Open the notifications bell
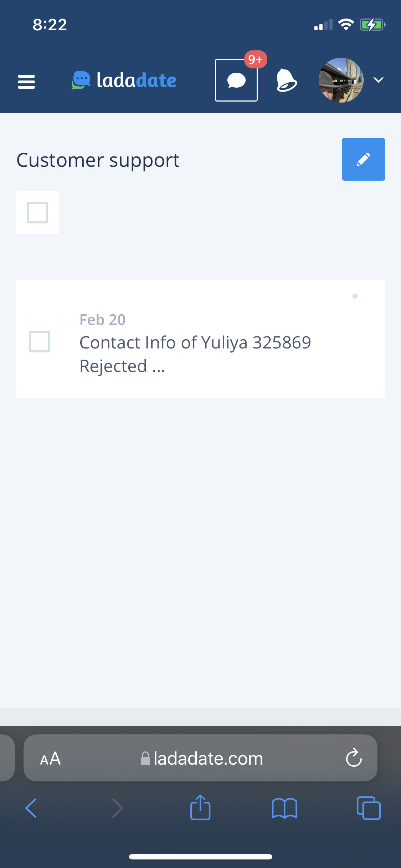Image resolution: width=401 pixels, height=868 pixels. (286, 80)
